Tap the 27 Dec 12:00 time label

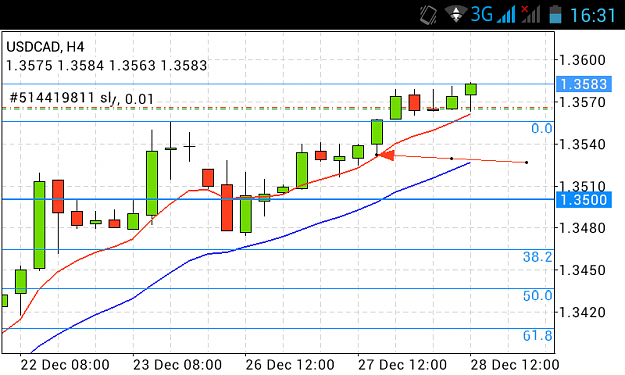click(x=402, y=365)
